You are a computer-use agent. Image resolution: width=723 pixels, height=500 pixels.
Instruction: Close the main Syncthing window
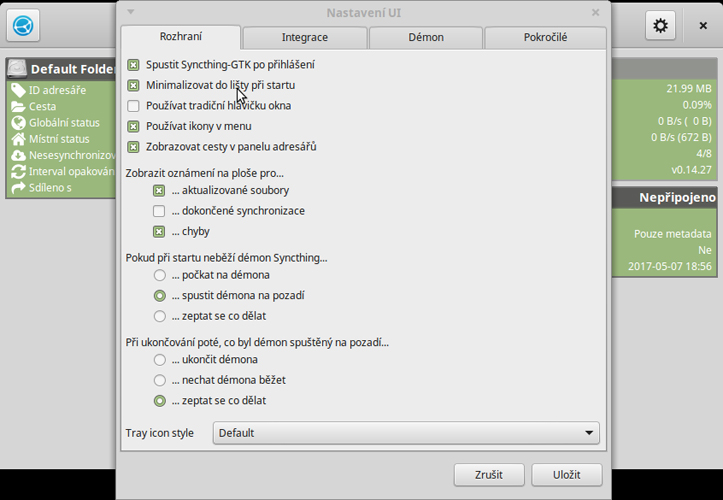coord(703,26)
